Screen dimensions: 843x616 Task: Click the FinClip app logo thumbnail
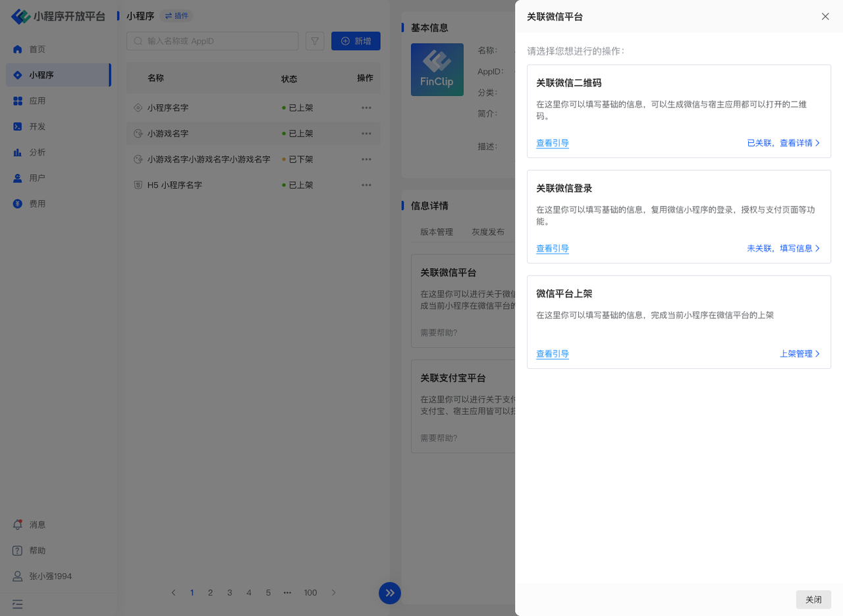tap(437, 70)
